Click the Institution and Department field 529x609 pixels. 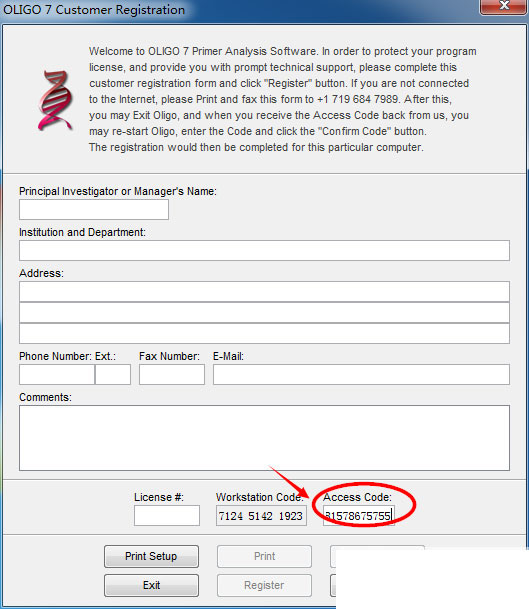(x=264, y=250)
